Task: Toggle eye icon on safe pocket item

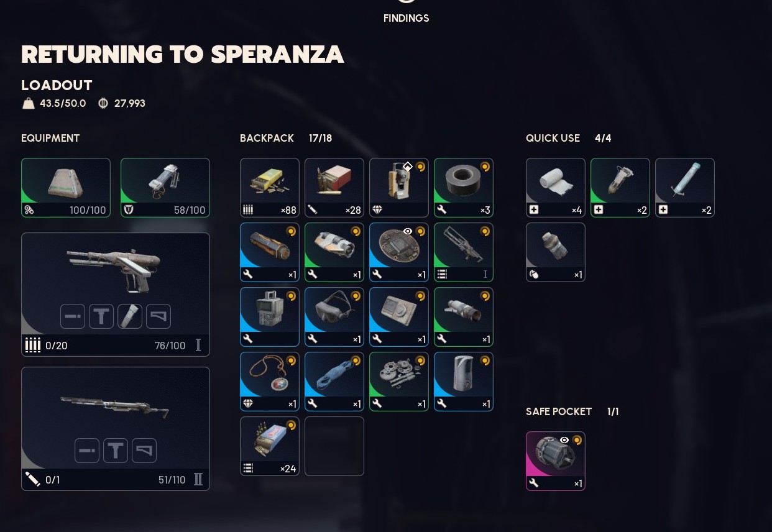Action: [x=564, y=440]
